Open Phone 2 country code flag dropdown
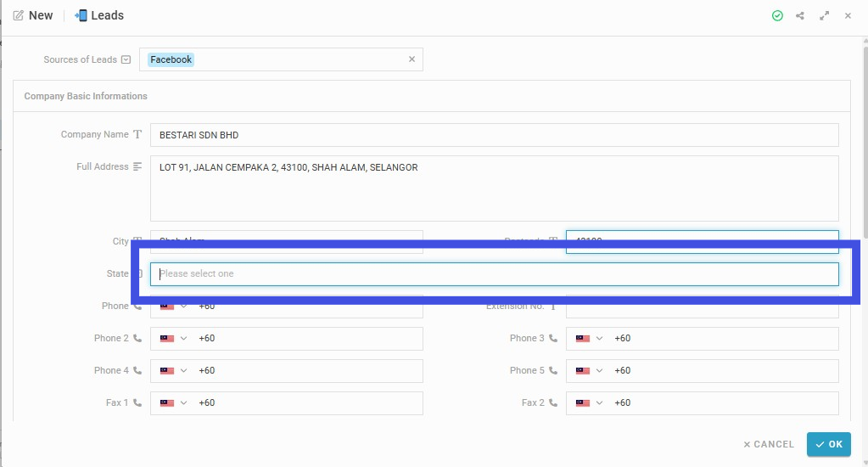Viewport: 868px width, 467px height. [x=173, y=339]
